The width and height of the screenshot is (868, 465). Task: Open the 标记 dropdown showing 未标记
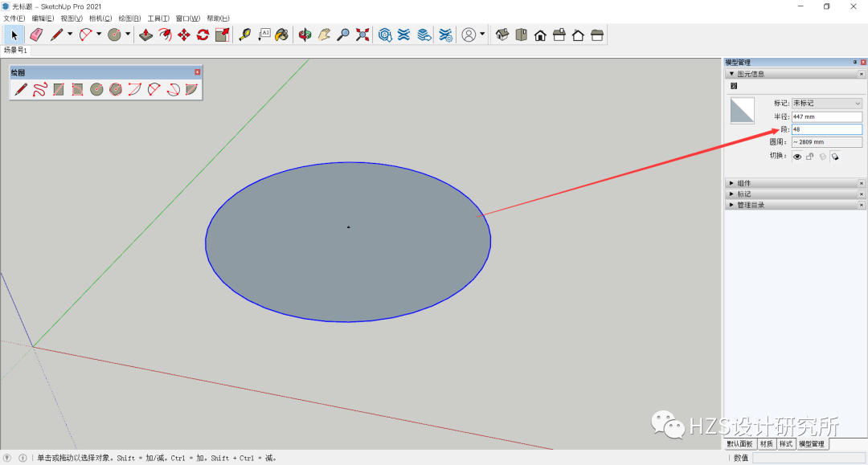click(x=827, y=103)
